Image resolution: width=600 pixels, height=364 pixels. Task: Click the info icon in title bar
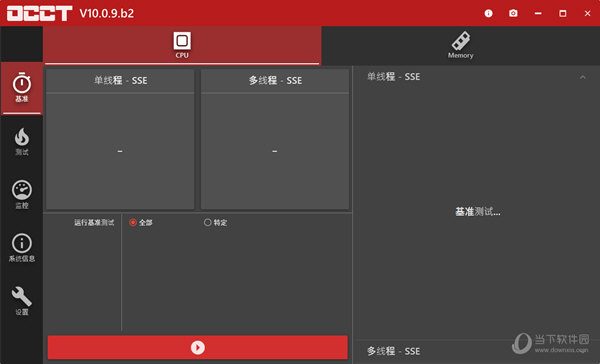click(488, 13)
